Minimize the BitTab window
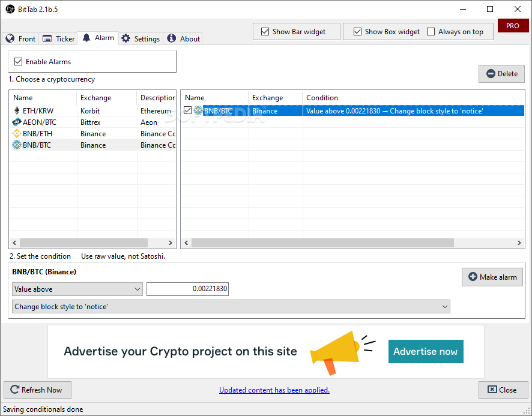Viewport: 532px width, 416px height. [463, 9]
